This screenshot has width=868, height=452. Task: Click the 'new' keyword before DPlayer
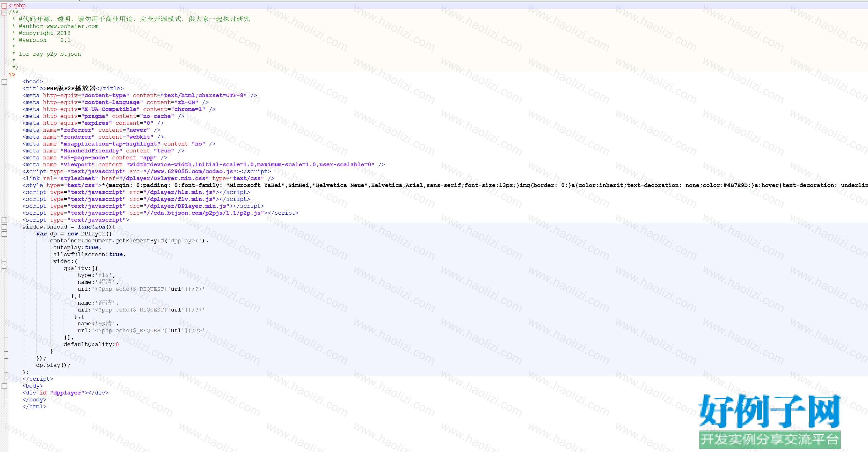click(73, 234)
